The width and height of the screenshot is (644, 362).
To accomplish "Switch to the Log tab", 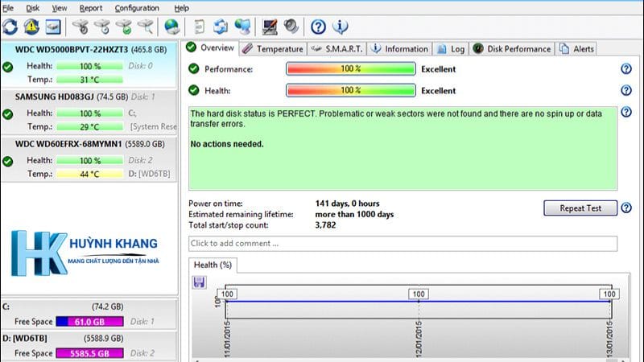I will (451, 49).
